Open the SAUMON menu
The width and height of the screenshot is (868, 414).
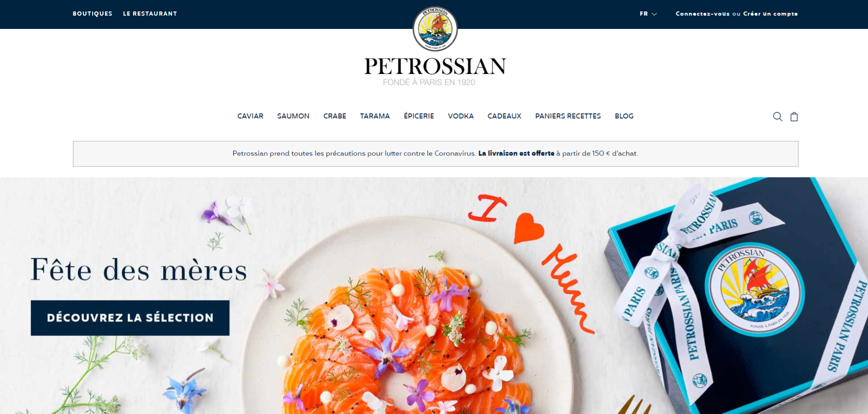tap(293, 116)
